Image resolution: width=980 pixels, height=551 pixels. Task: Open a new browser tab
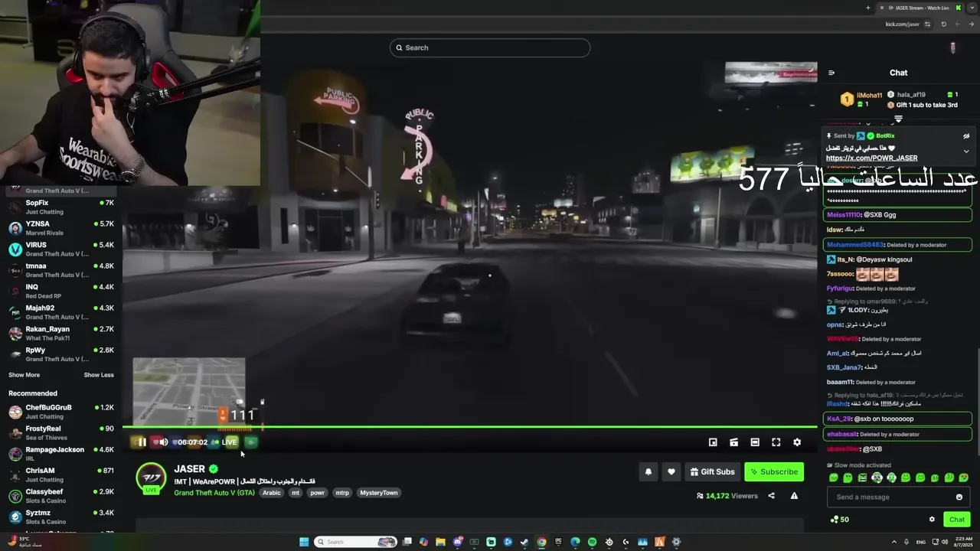coord(867,8)
